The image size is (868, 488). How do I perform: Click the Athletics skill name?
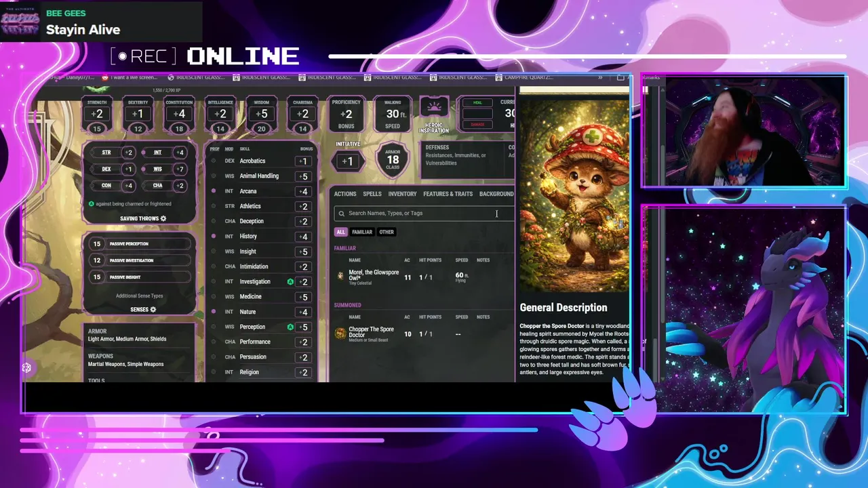point(250,206)
